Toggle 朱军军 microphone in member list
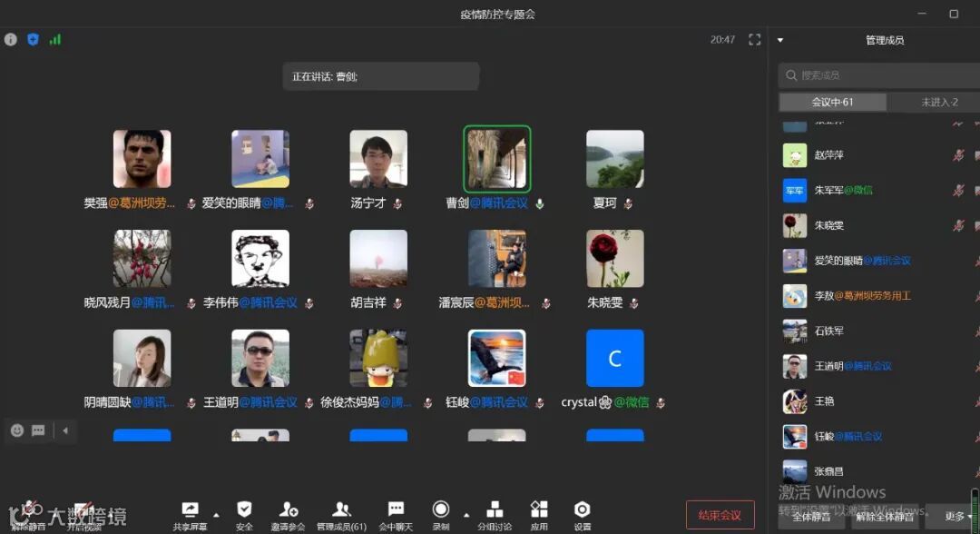Viewport: 980px width, 534px height. (958, 190)
